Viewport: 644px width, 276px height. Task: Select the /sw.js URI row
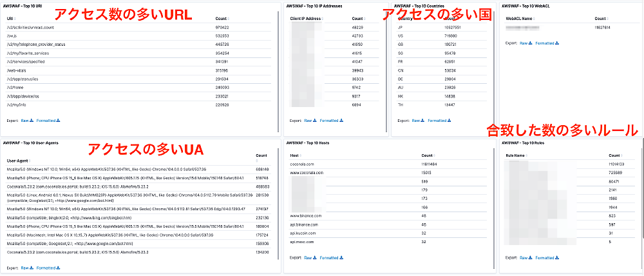138,35
